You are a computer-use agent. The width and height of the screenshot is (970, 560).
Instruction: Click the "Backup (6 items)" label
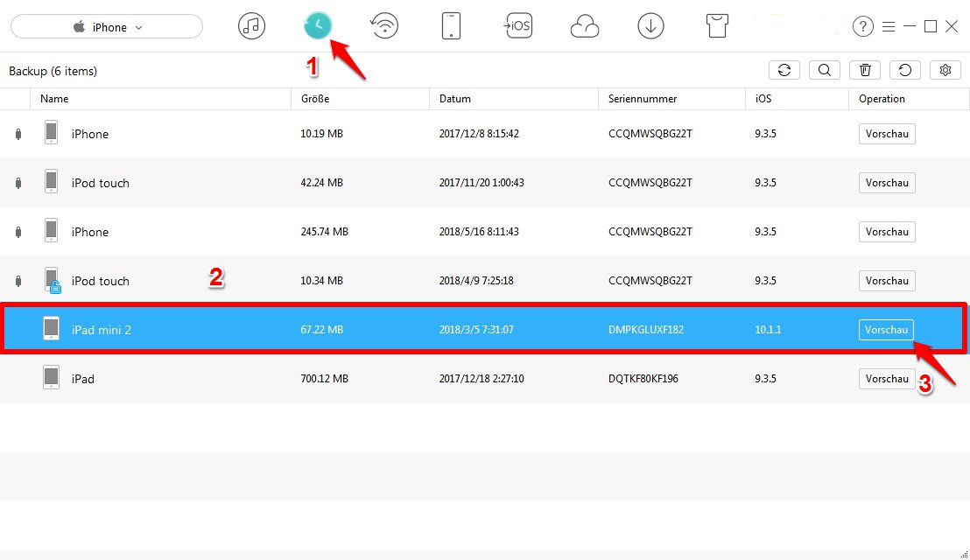point(53,71)
